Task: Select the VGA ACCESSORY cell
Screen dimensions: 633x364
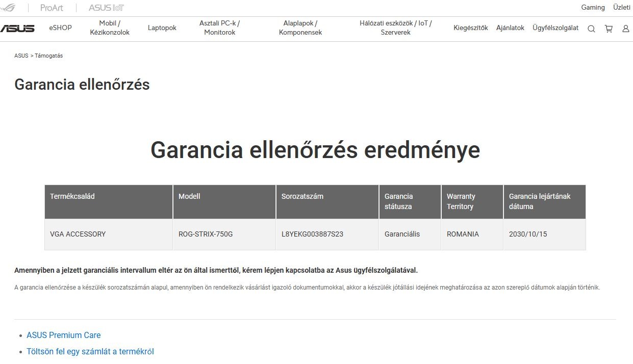Action: (109, 235)
